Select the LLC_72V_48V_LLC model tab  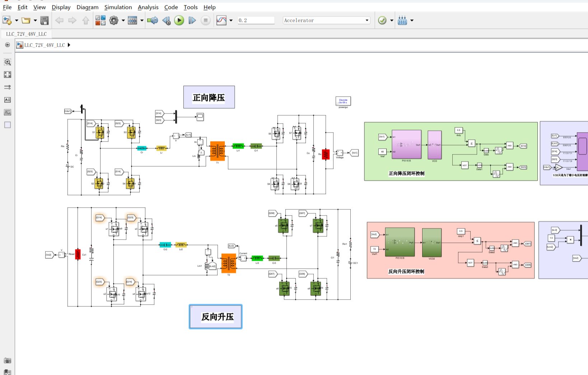(27, 34)
